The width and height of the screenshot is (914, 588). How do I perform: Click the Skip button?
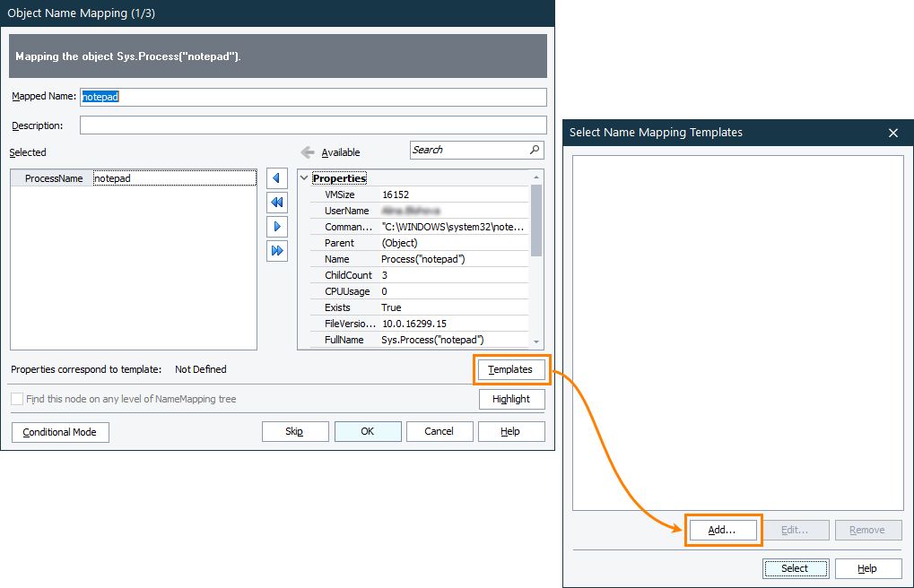tap(294, 431)
